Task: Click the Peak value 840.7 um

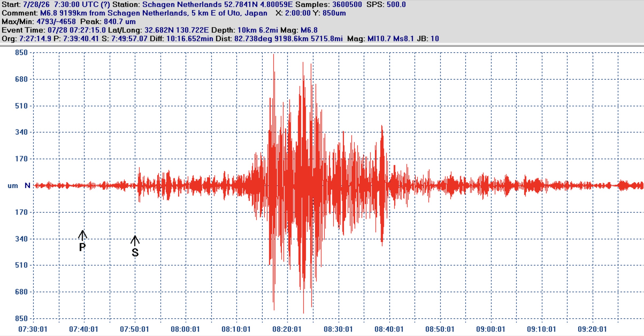Action: [x=120, y=22]
